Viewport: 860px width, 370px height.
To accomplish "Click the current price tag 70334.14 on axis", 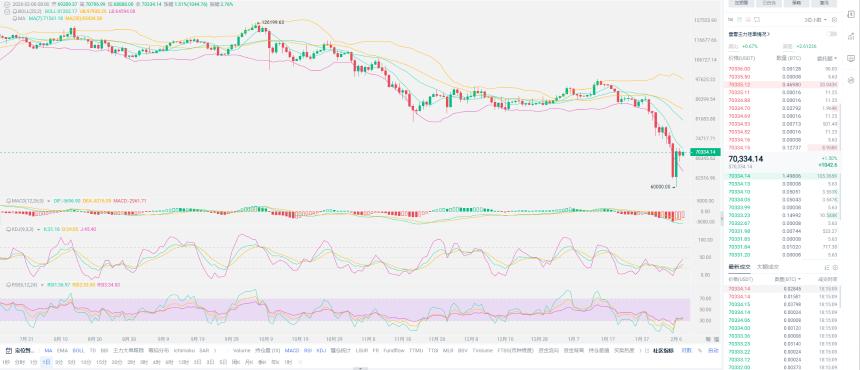I will (x=704, y=152).
